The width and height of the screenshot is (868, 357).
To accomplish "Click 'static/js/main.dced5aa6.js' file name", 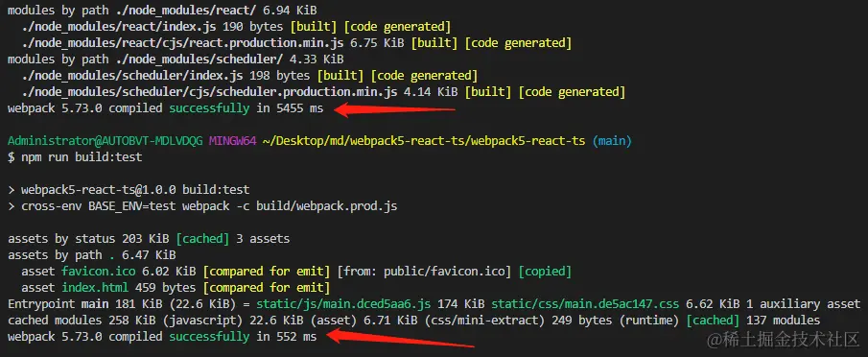I will 343,304.
